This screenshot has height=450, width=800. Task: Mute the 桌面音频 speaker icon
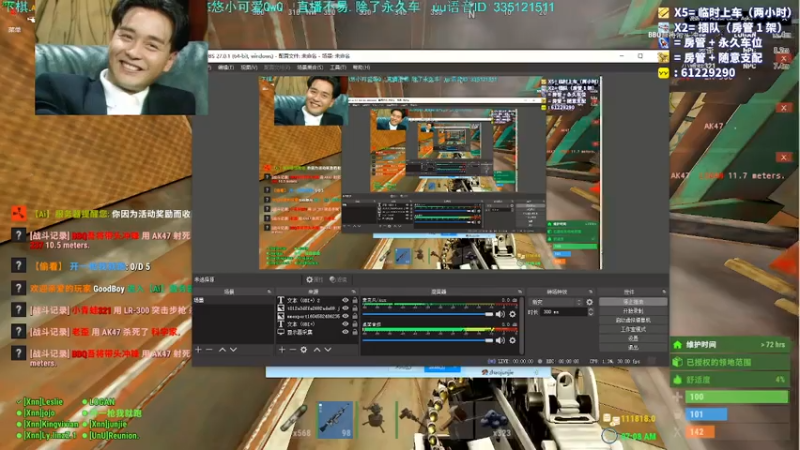coord(501,340)
